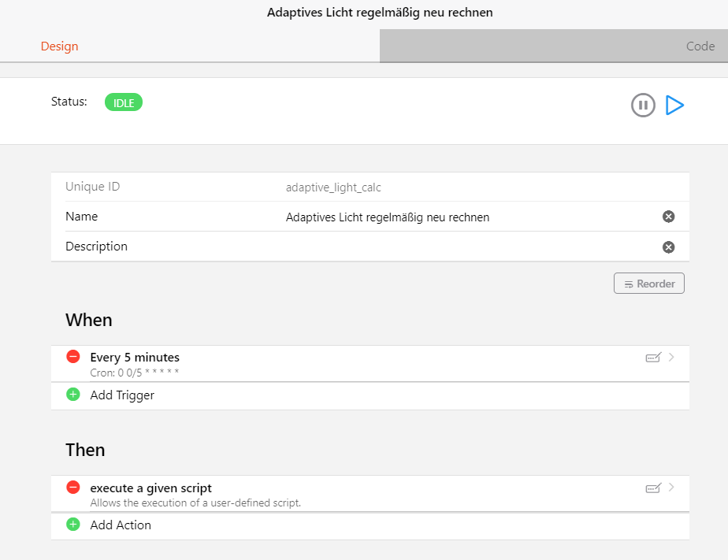Remove the Every 5 minutes trigger
The height and width of the screenshot is (560, 728).
point(73,356)
